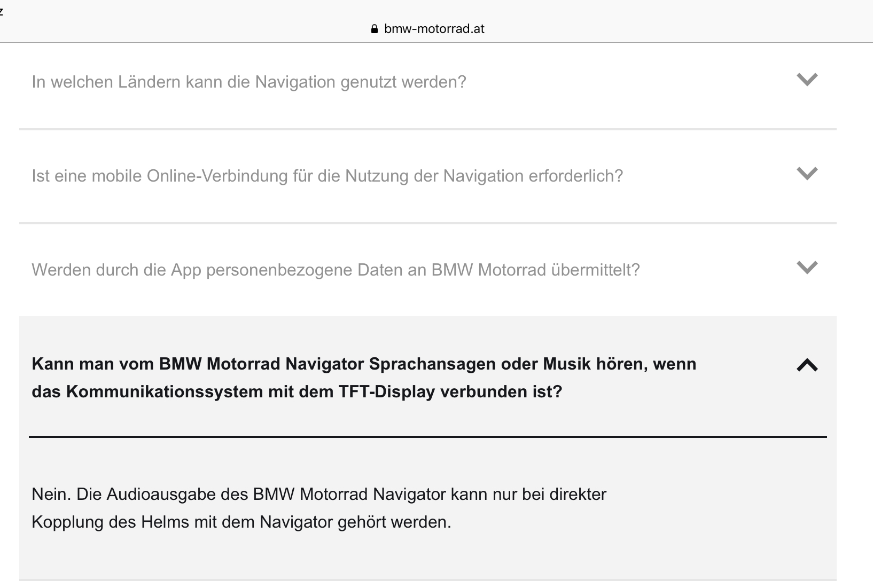Screen dimensions: 873x588
Task: Open question about mobile Online-Verbindung für Navigation
Action: pos(327,176)
